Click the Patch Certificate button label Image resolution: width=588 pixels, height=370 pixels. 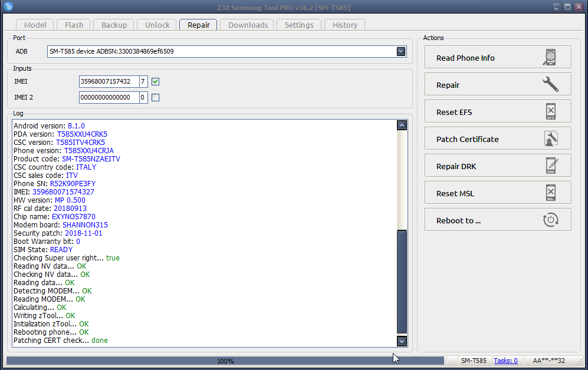click(x=468, y=139)
